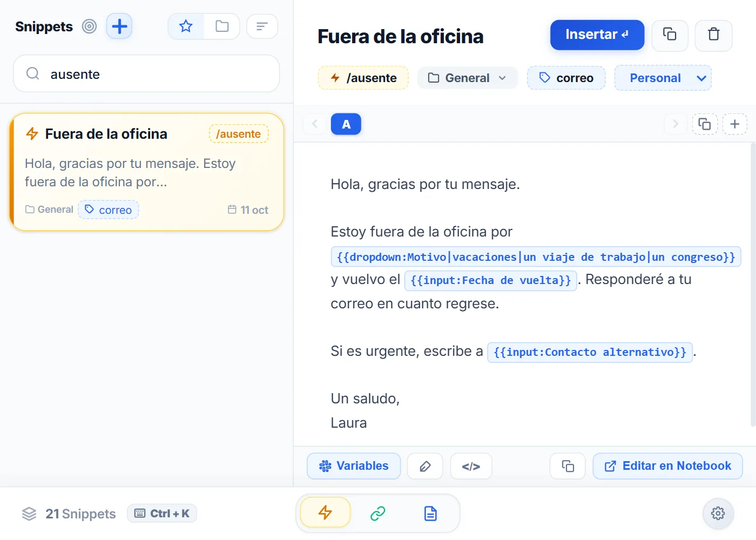
Task: Select variant tab A
Action: point(346,124)
